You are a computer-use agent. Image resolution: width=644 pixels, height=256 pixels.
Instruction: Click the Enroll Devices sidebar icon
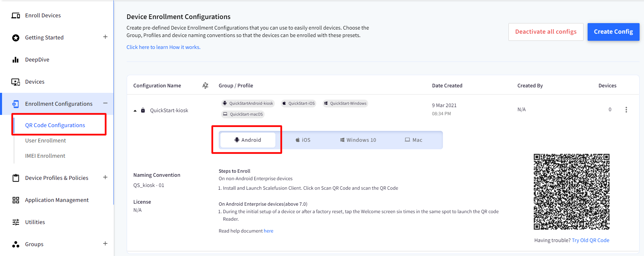(x=16, y=16)
